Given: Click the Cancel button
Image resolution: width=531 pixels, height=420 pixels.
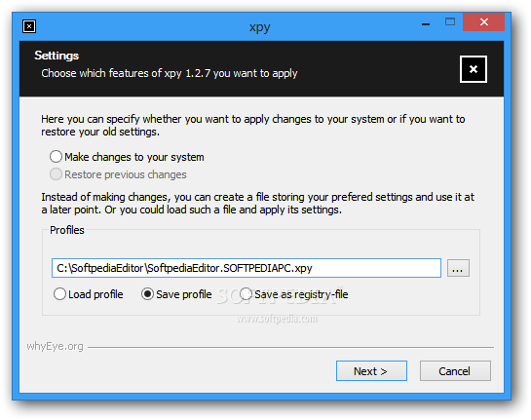Looking at the screenshot, I should 455,371.
